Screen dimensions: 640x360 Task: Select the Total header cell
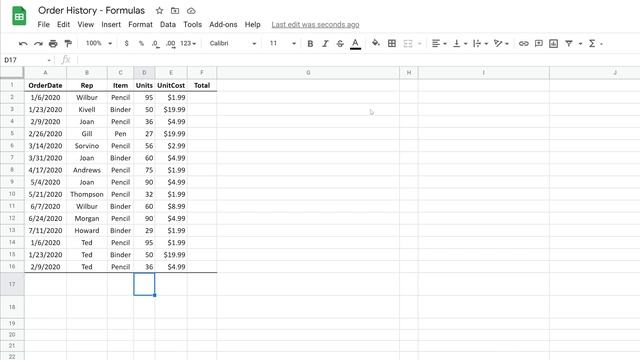pos(202,85)
